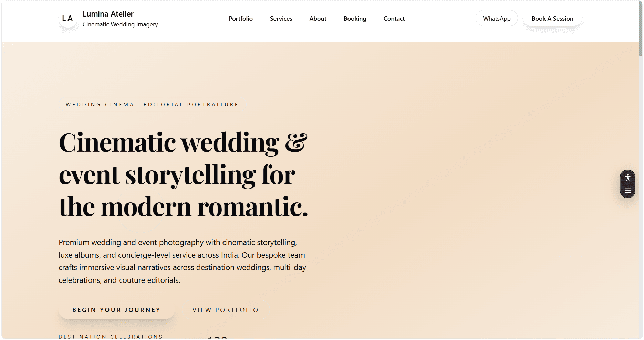
Task: Click the WhatsApp button
Action: tap(497, 18)
